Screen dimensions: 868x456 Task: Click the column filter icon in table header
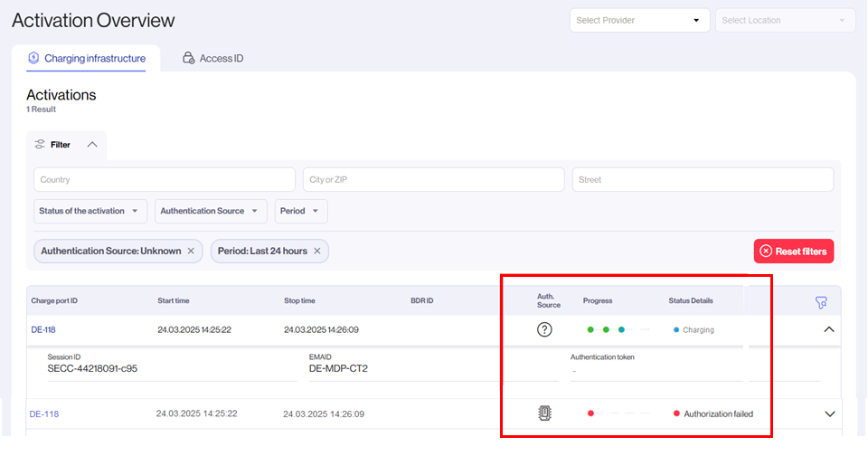(x=821, y=302)
